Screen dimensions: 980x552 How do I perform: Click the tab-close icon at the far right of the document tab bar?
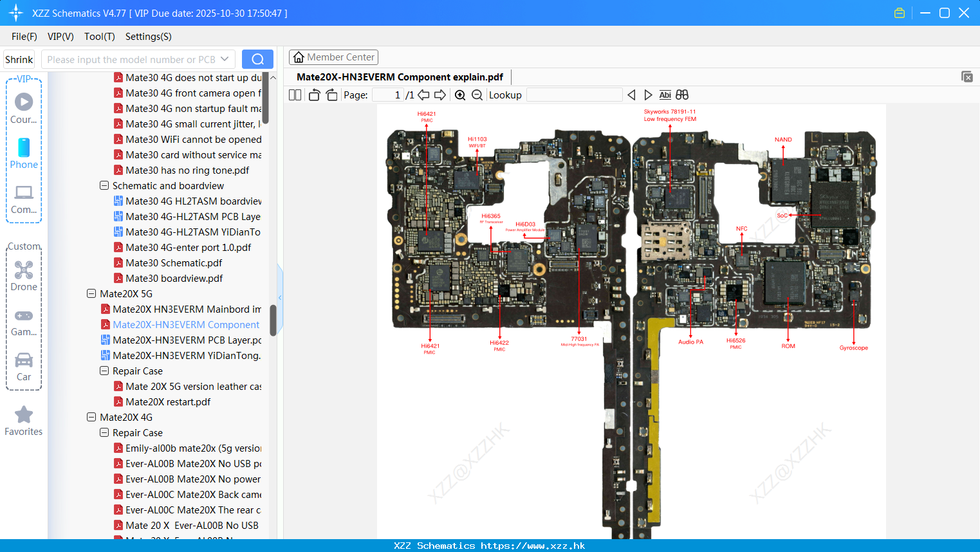[x=967, y=77]
